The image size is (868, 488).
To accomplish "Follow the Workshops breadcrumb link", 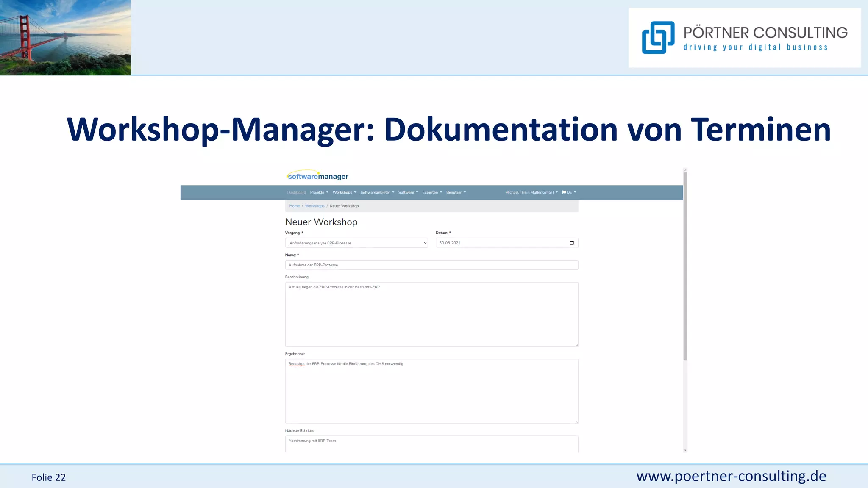I will [x=314, y=206].
